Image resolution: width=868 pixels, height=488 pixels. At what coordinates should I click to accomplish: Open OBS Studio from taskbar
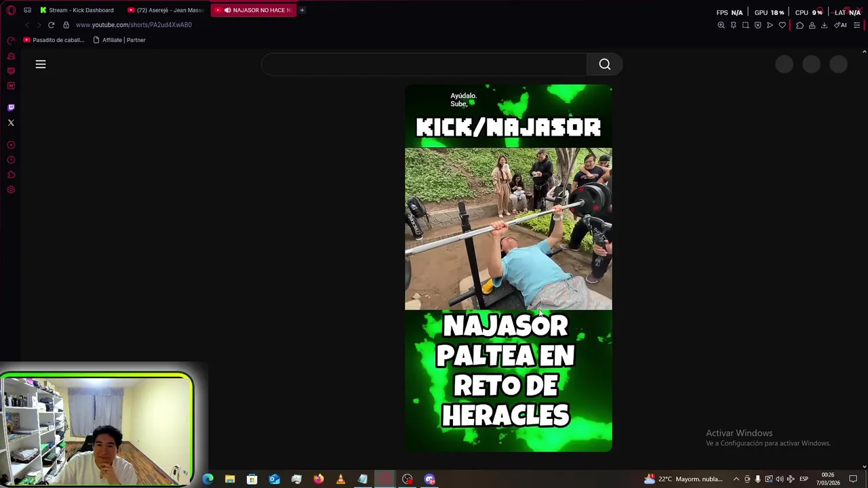coord(407,479)
